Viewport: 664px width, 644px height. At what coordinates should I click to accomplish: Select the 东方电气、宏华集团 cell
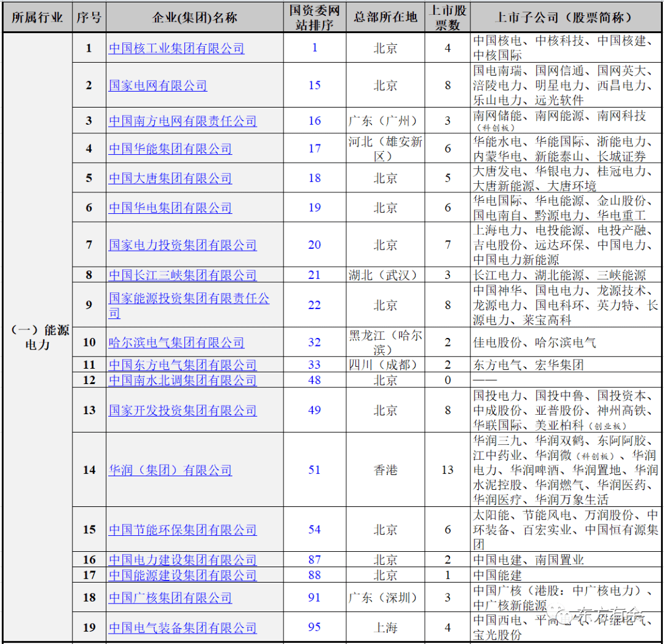pyautogui.click(x=566, y=365)
